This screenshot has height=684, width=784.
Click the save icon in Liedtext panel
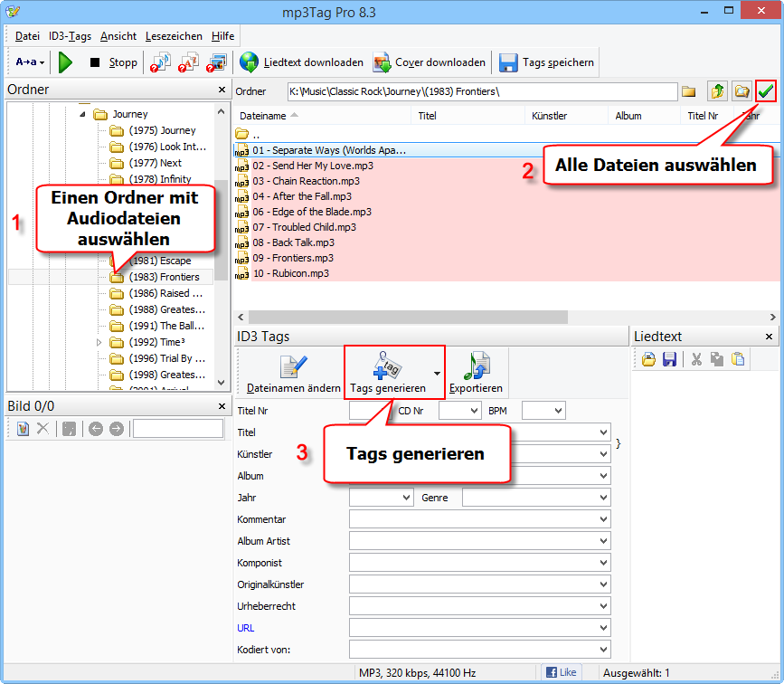point(670,359)
